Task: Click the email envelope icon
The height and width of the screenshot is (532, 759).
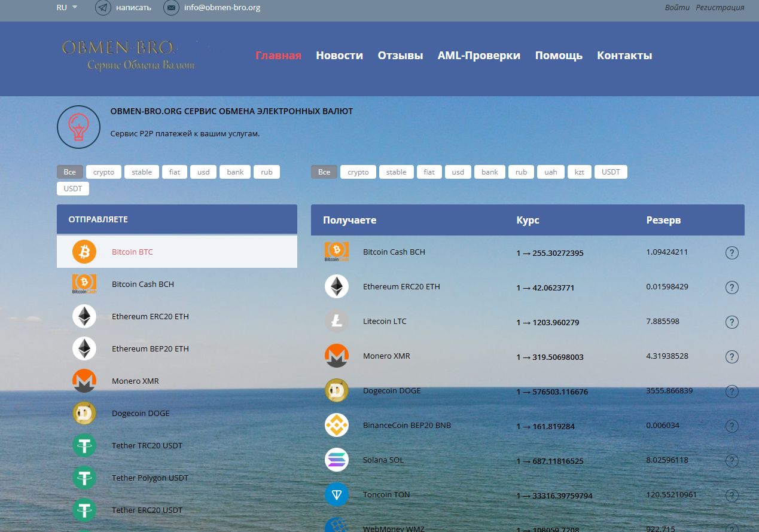Action: pos(171,8)
